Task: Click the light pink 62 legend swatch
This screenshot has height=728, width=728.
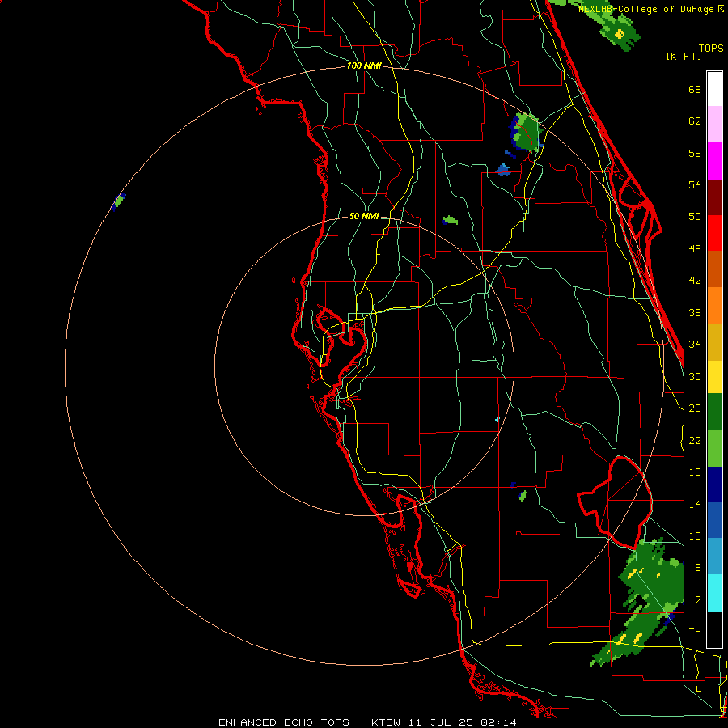Action: [x=714, y=125]
